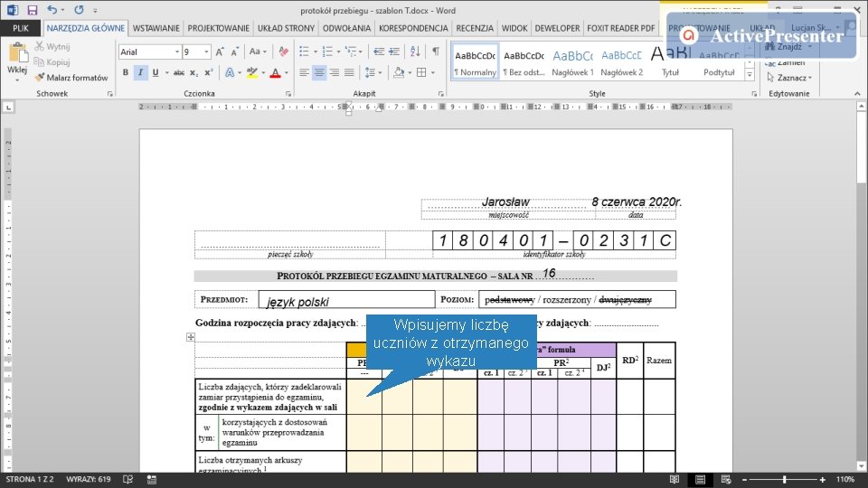Undo the last action
This screenshot has height=488, width=868.
pyautogui.click(x=52, y=10)
